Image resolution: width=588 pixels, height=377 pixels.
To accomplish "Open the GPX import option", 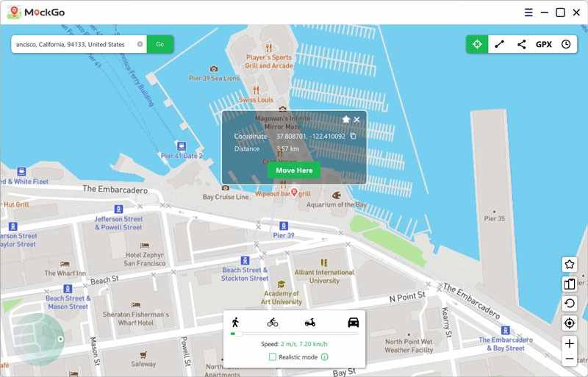I will [x=544, y=44].
